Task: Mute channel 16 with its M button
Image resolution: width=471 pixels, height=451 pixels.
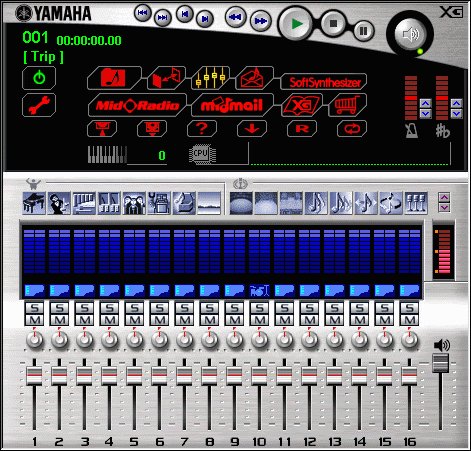Action: (409, 320)
